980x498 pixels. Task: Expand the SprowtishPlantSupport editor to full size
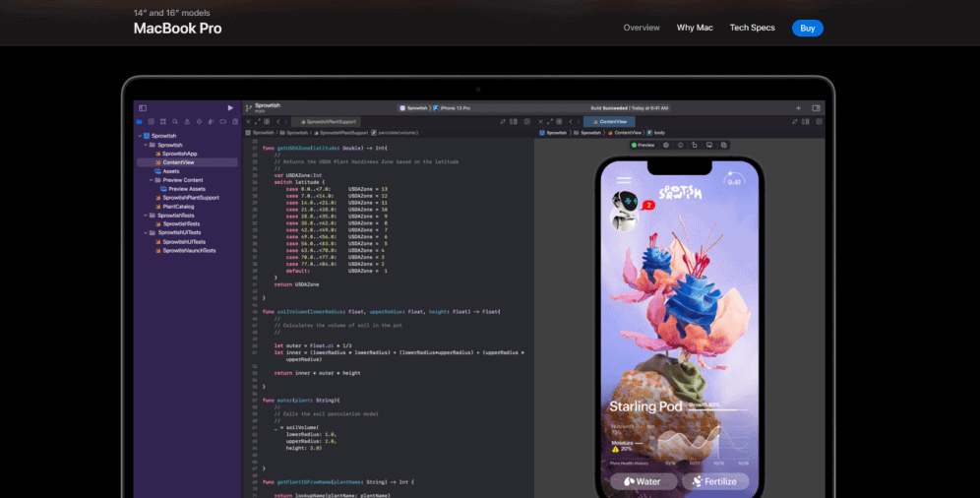coord(257,122)
